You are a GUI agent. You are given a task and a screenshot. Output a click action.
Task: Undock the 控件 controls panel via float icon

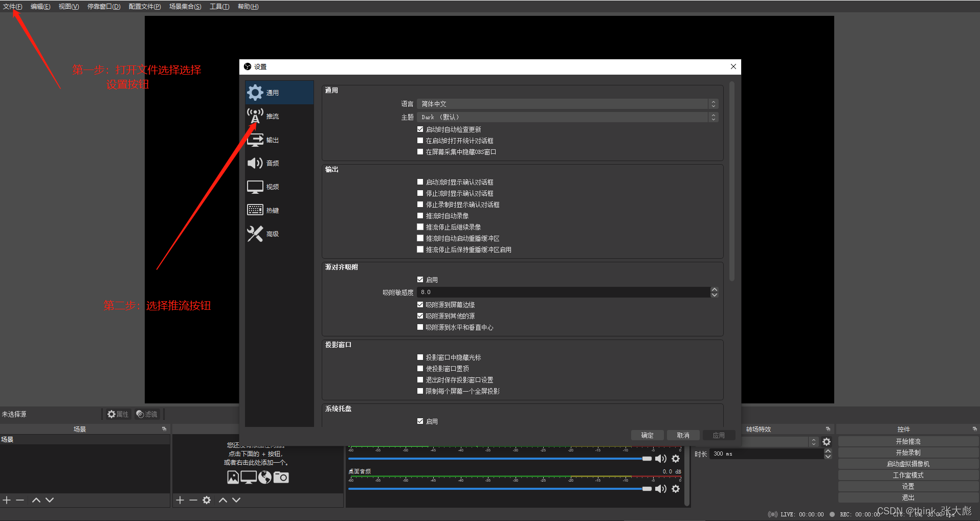(x=974, y=429)
